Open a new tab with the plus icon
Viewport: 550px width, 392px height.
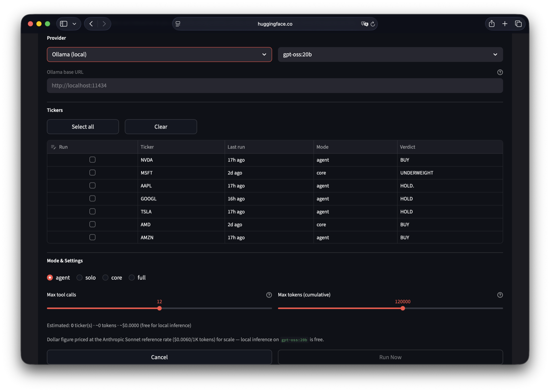505,24
